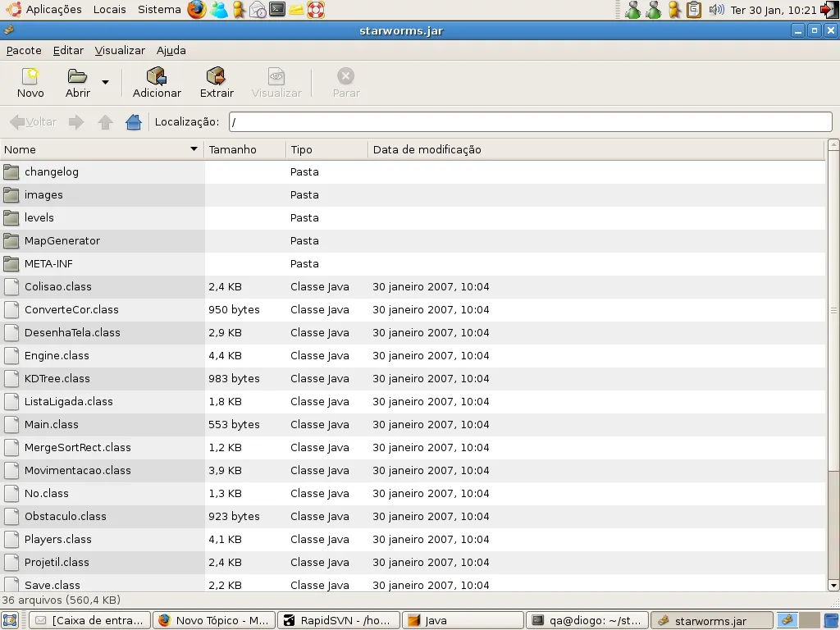Open the Pacote menu
The width and height of the screenshot is (840, 630).
click(x=24, y=50)
